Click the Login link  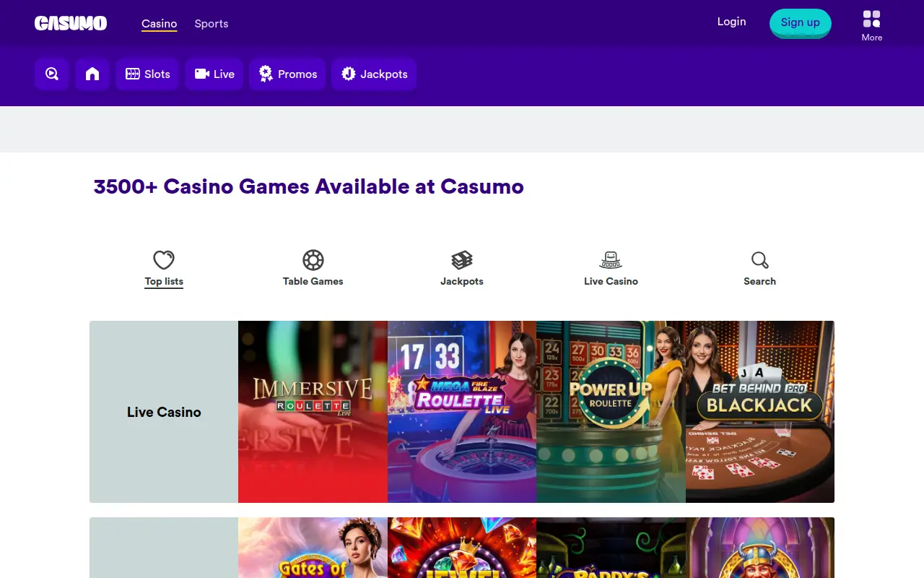coord(731,22)
